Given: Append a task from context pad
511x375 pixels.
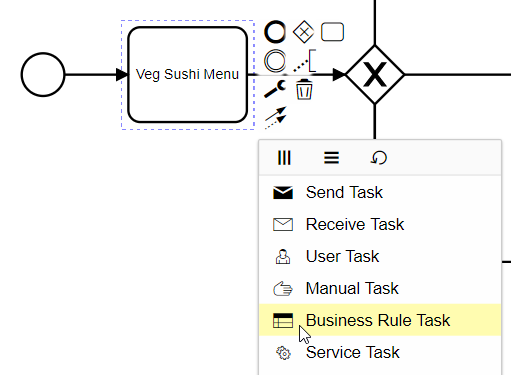Looking at the screenshot, I should 332,32.
